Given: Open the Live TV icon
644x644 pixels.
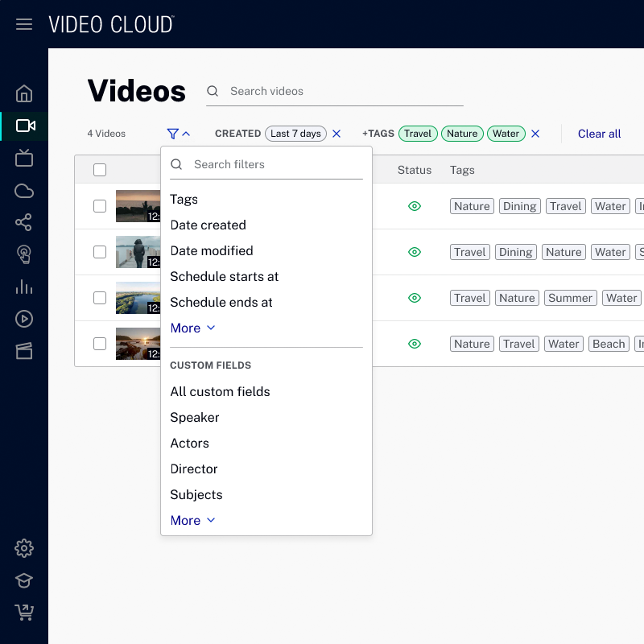Looking at the screenshot, I should [24, 159].
